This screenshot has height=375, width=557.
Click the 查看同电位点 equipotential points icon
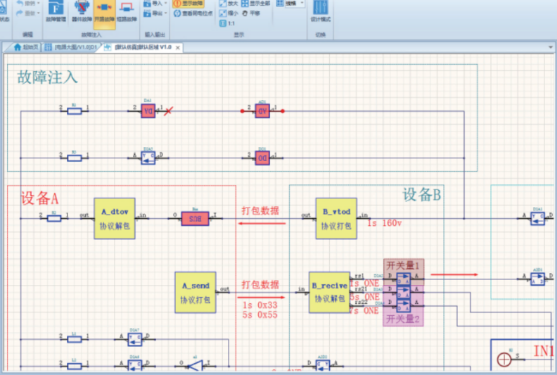point(193,13)
